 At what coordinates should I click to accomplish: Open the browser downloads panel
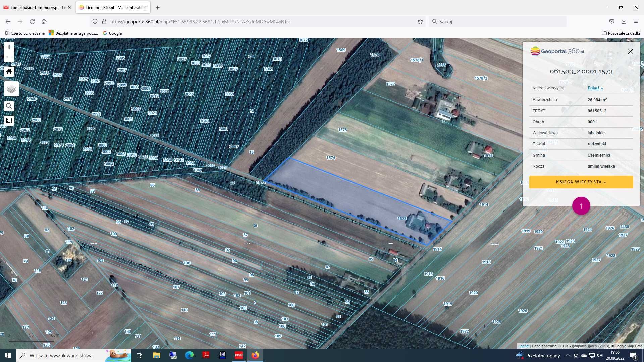624,22
